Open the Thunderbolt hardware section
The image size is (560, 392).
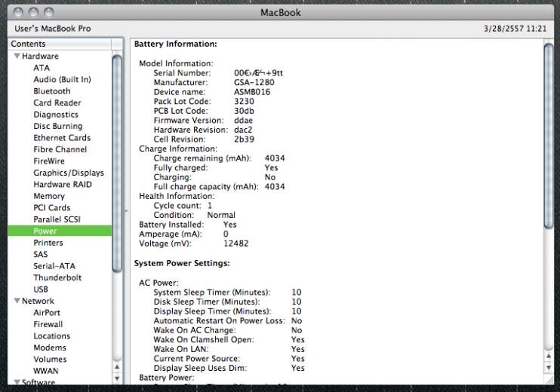57,277
